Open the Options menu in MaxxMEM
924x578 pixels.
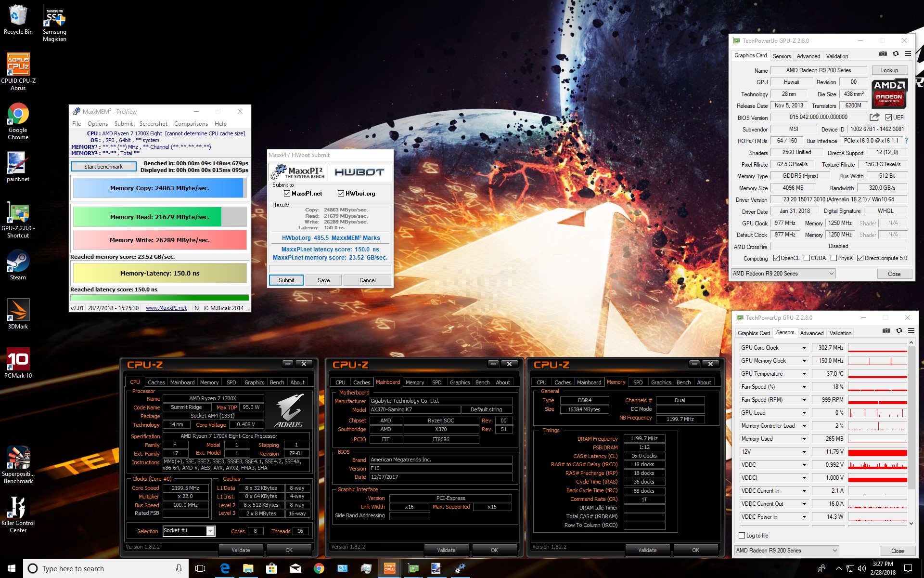coord(97,124)
